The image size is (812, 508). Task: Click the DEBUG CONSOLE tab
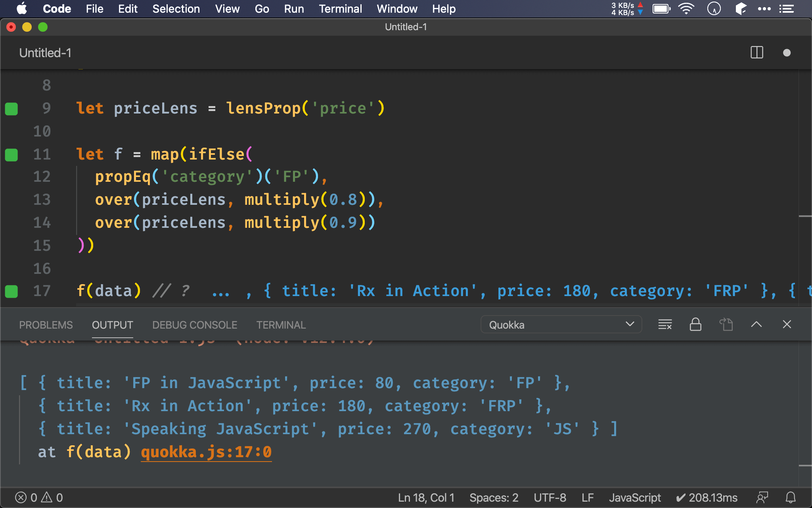coord(193,325)
